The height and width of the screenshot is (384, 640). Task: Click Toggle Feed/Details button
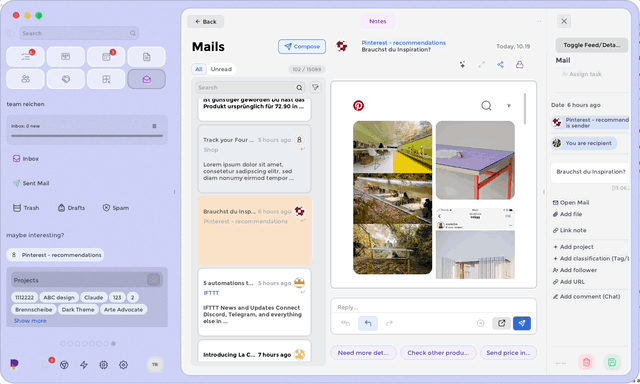(591, 45)
